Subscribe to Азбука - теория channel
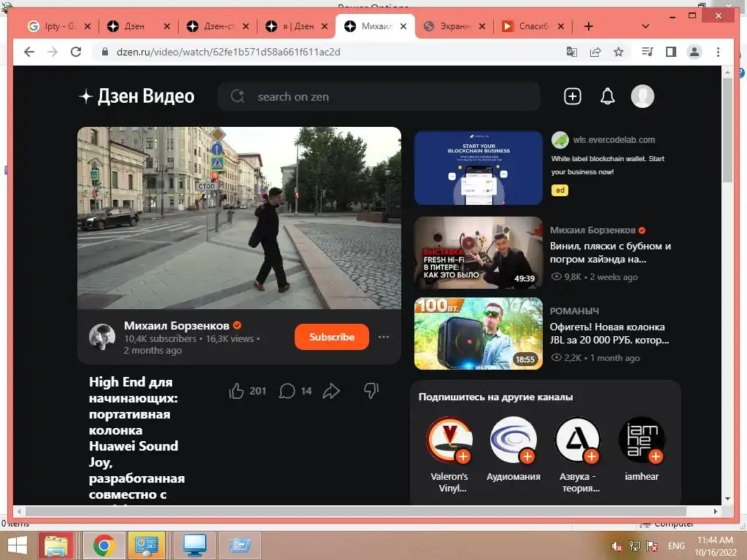747x560 pixels. [591, 456]
